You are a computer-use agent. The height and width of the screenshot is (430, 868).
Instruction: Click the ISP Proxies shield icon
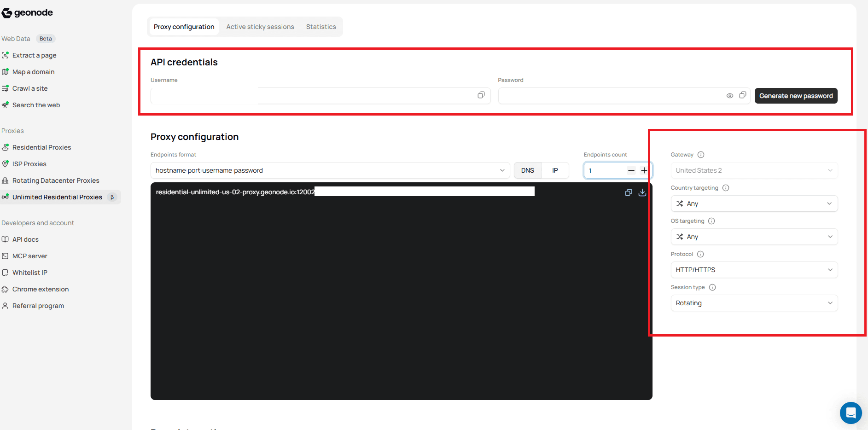click(6, 164)
